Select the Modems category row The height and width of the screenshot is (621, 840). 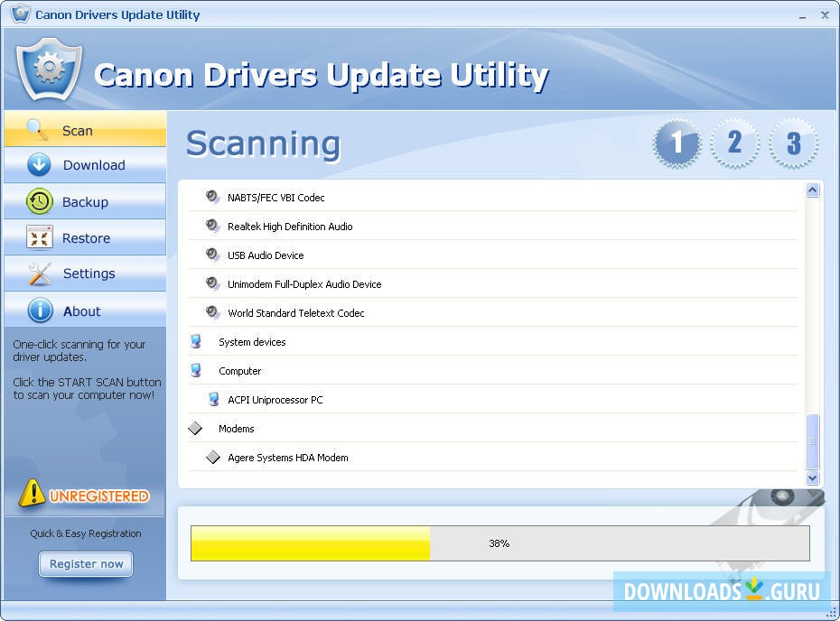tap(492, 428)
